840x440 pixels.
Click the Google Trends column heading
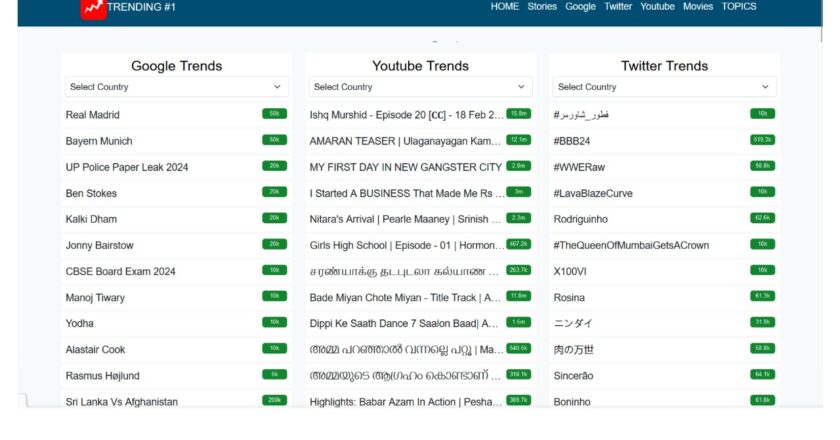click(177, 66)
